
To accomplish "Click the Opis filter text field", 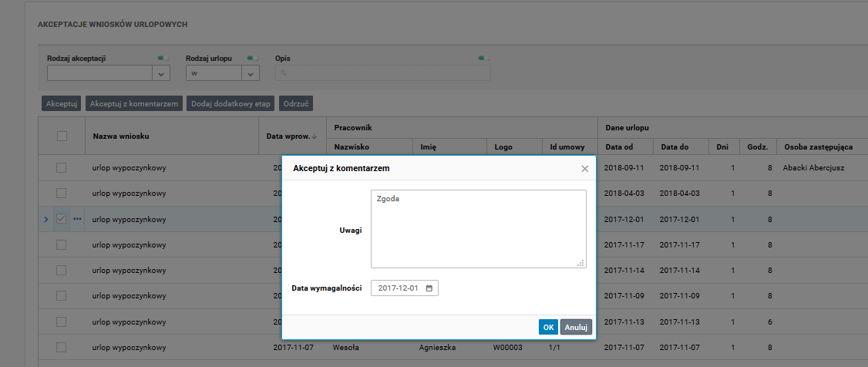I will [383, 73].
